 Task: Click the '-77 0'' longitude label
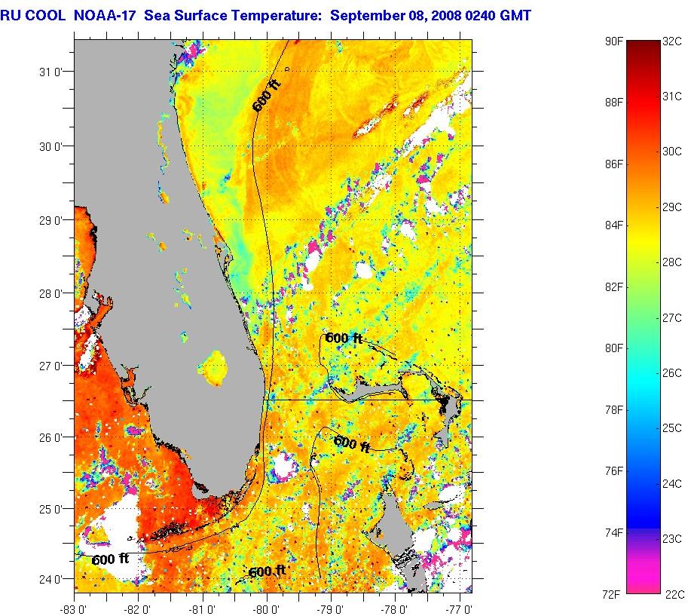click(459, 609)
